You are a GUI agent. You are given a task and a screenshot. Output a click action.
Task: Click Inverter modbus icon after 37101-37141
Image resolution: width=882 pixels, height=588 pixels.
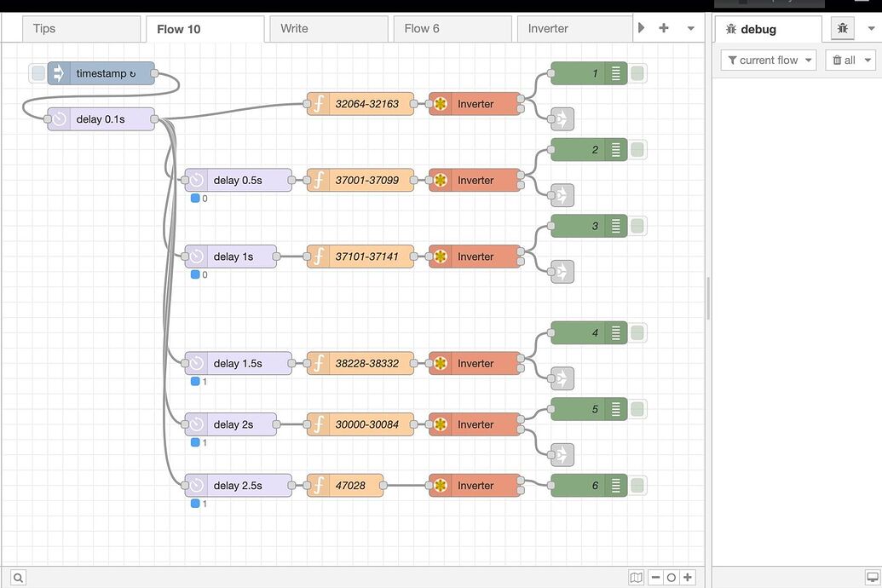pos(441,257)
